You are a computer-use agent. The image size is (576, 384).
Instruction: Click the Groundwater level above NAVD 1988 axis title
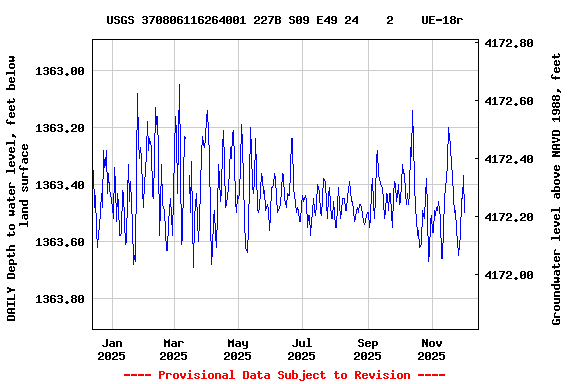point(556,189)
